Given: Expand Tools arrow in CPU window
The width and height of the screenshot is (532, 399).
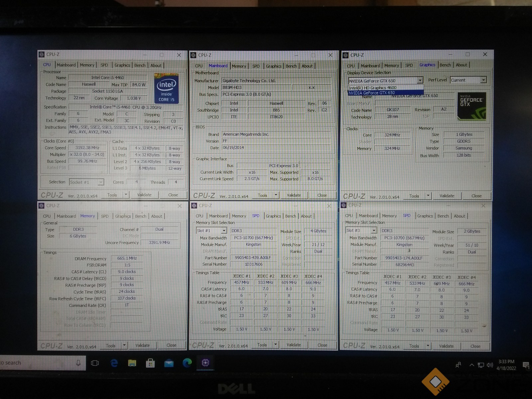Looking at the screenshot, I should pos(126,195).
